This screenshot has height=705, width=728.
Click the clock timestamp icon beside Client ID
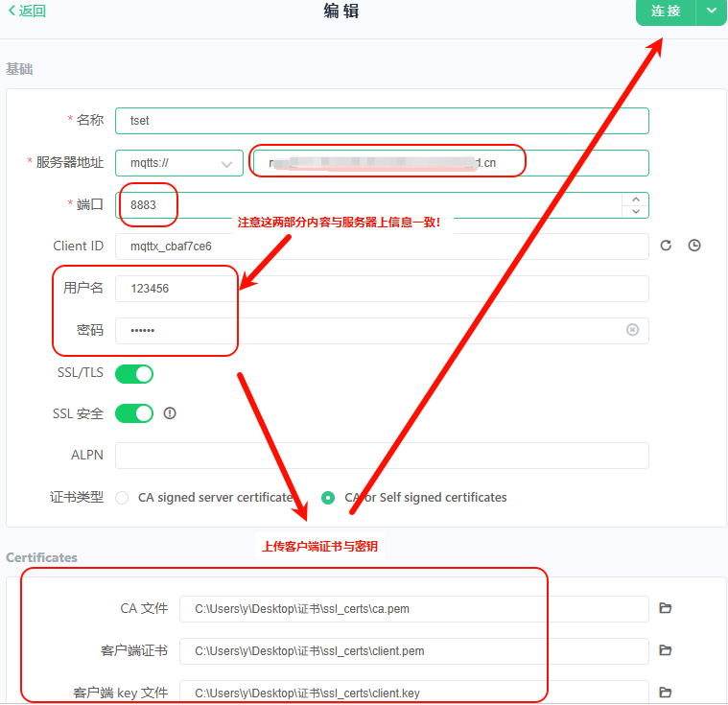tap(694, 246)
